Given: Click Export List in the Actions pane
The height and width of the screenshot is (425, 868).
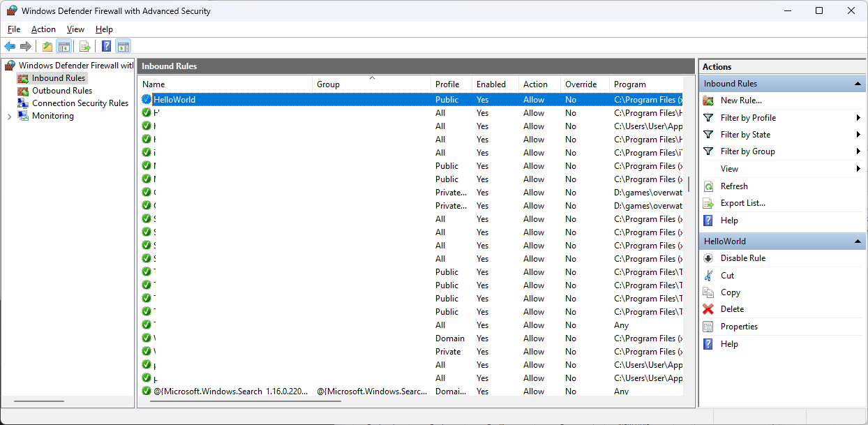Looking at the screenshot, I should point(742,203).
